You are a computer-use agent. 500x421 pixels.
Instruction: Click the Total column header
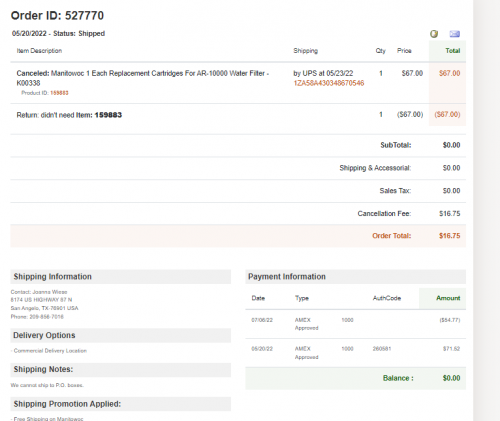pos(453,51)
